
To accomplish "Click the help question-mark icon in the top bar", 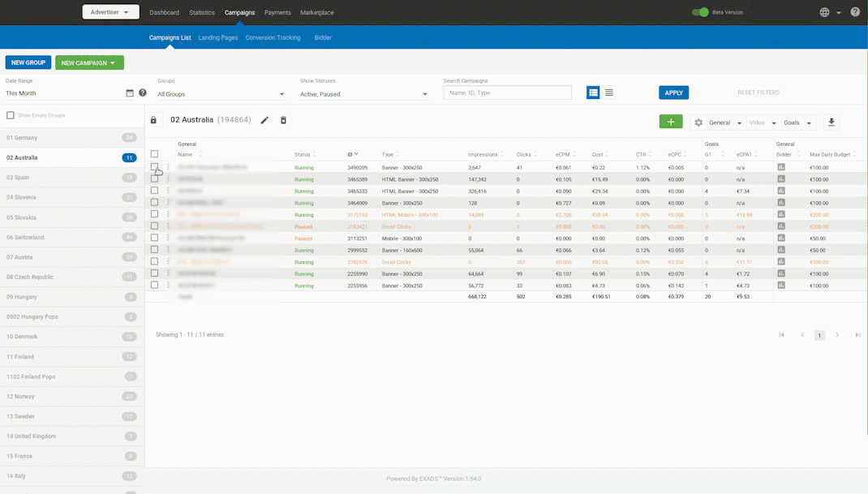I will point(856,12).
